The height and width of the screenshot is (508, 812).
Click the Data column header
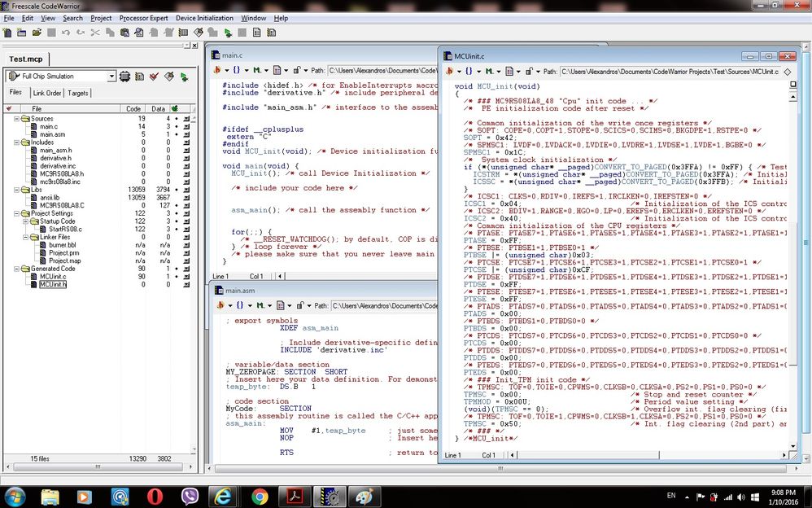tap(158, 109)
